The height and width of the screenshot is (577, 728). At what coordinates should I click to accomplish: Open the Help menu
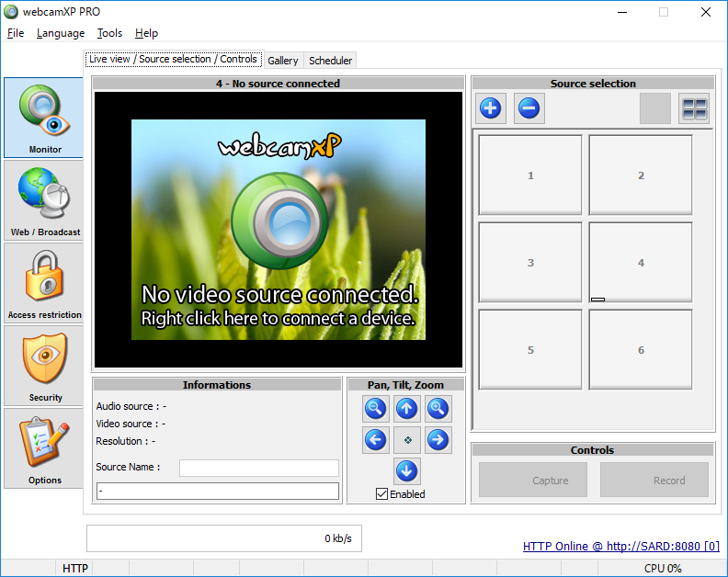click(147, 33)
